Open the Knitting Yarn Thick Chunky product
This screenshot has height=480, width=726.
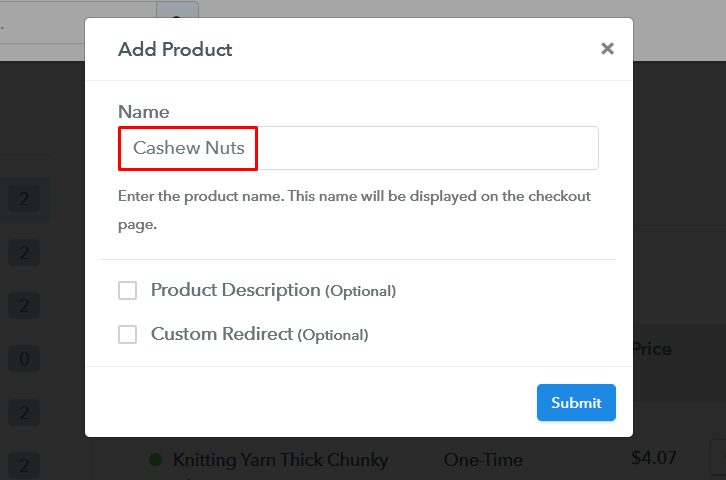(x=280, y=460)
